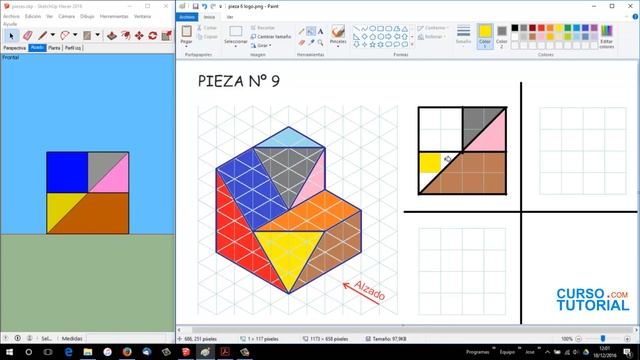The image size is (640, 360).
Task: Open the Girar rotate dropdown in Paint
Action: pos(261,45)
